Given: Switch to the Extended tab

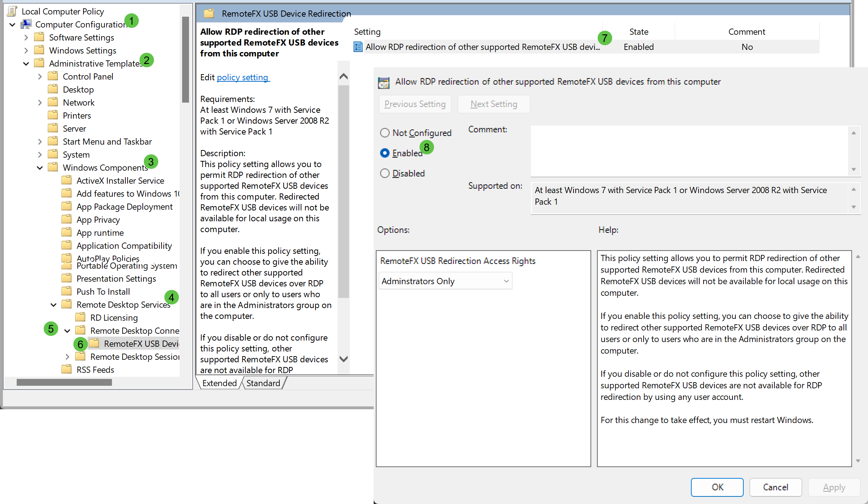Looking at the screenshot, I should point(219,383).
